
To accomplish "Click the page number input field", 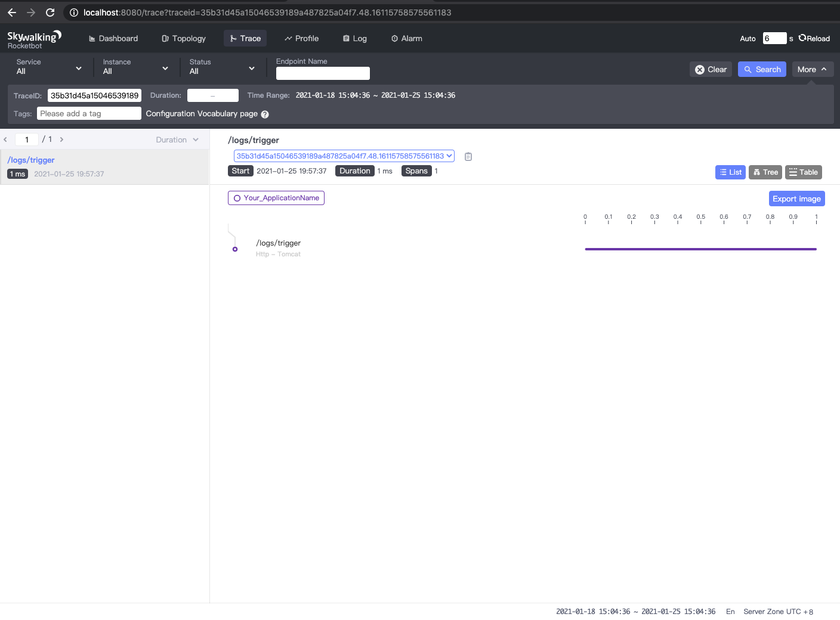I will (x=27, y=139).
